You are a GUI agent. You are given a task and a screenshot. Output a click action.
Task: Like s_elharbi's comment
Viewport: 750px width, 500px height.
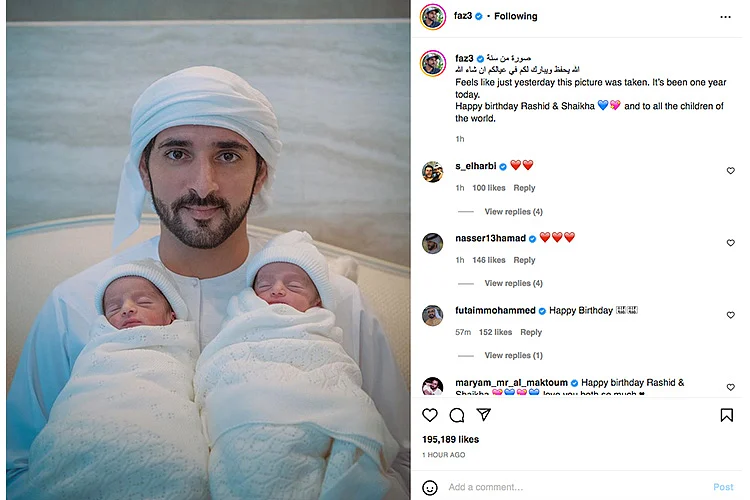tap(730, 171)
